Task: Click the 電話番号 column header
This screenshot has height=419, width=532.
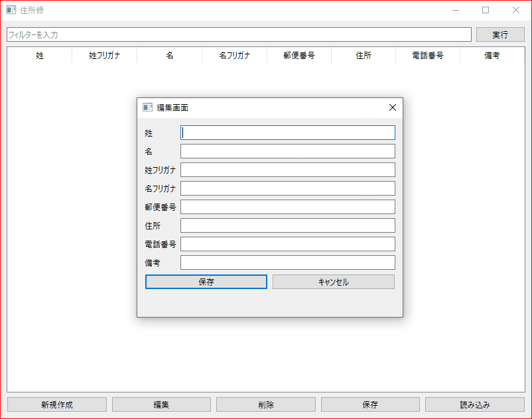Action: [x=428, y=55]
